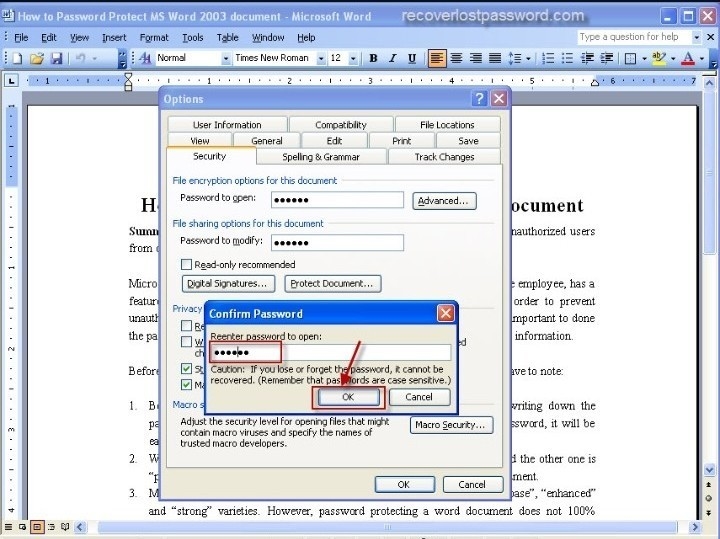Click the horizontal scrollbar right arrow
Image resolution: width=720 pixels, height=539 pixels.
pyautogui.click(x=694, y=527)
